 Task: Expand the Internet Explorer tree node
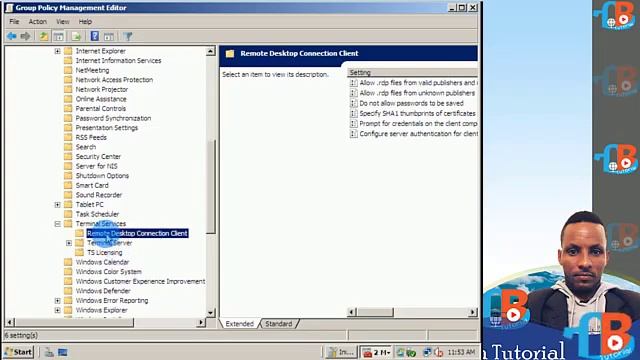pyautogui.click(x=58, y=51)
